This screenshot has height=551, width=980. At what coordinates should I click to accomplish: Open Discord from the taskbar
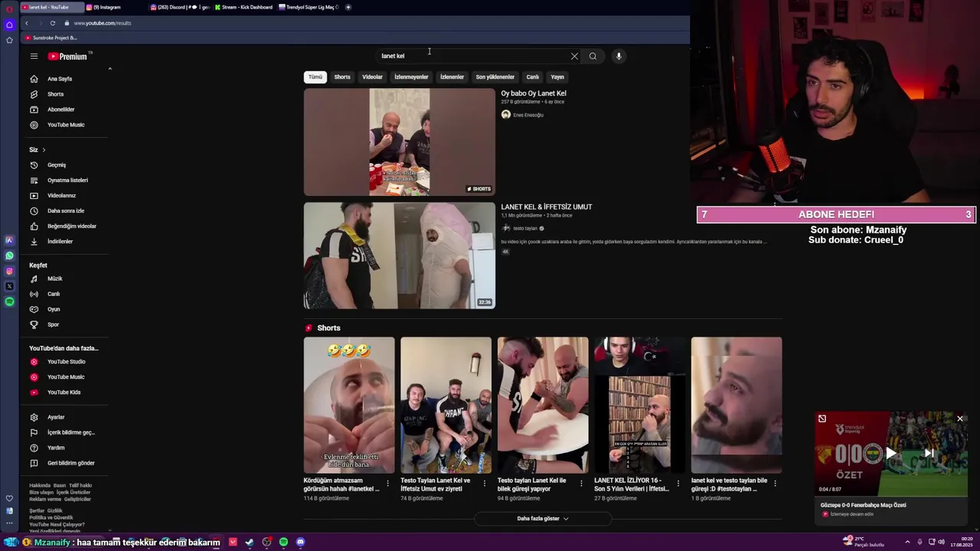pos(300,542)
